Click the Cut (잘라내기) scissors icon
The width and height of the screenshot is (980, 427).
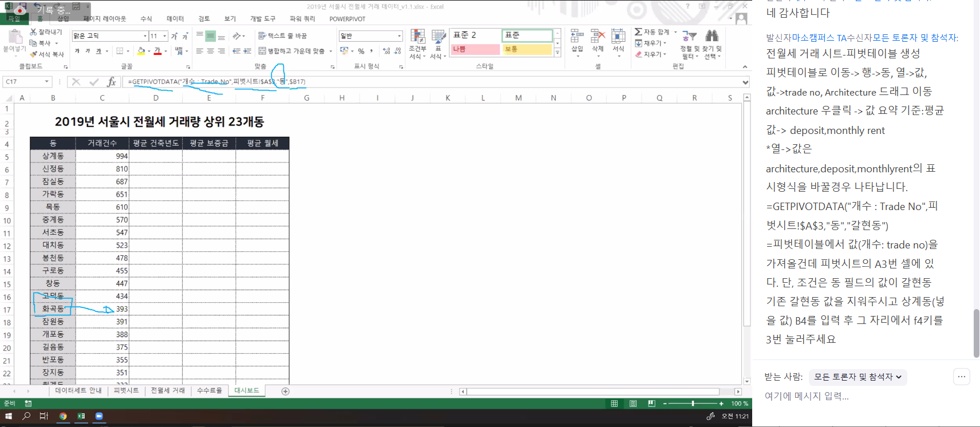[x=33, y=32]
